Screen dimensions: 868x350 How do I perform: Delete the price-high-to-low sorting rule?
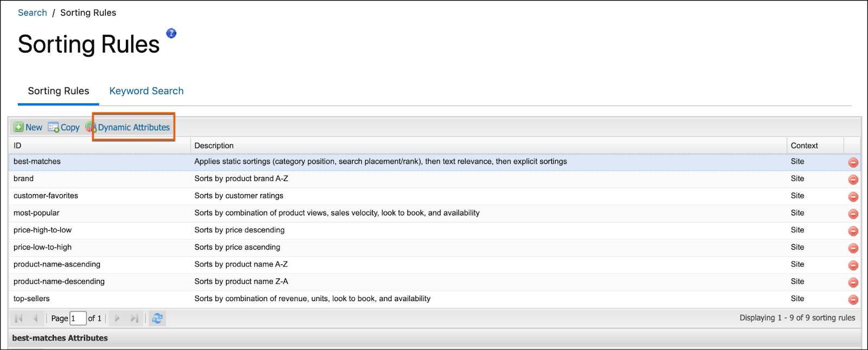pos(853,231)
